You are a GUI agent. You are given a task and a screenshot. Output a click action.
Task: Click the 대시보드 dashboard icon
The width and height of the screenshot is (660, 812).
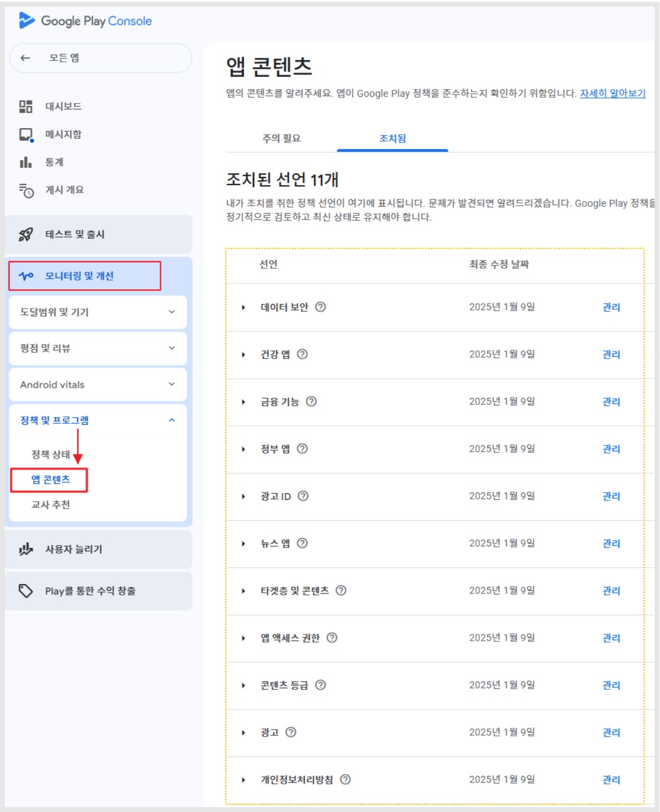26,107
